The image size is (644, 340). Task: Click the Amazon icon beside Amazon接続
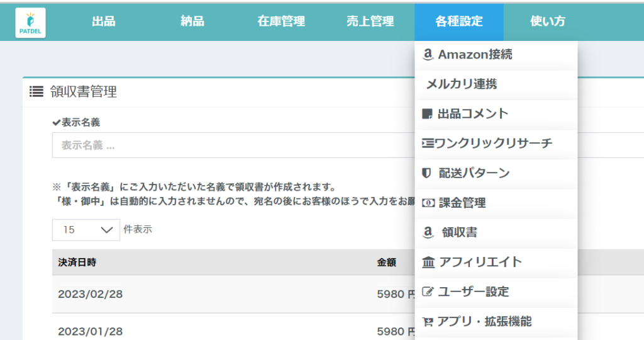[428, 55]
